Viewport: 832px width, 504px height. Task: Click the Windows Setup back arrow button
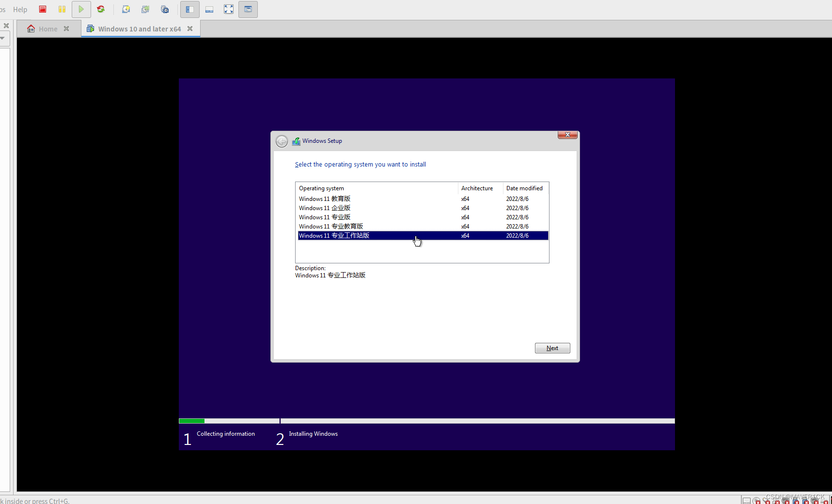[x=282, y=141]
